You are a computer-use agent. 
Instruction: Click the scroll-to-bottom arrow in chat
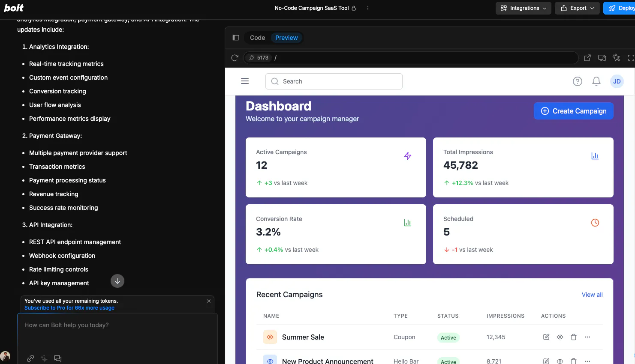tap(117, 281)
